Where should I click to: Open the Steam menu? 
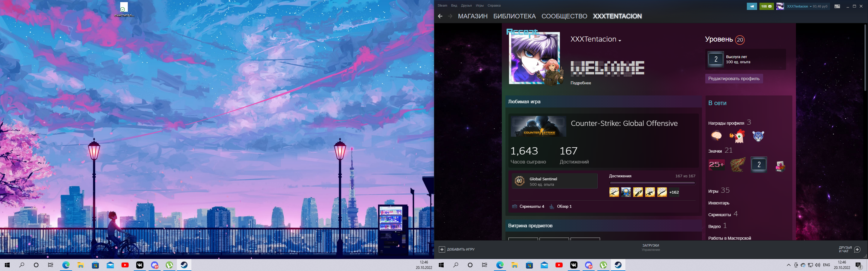click(442, 6)
